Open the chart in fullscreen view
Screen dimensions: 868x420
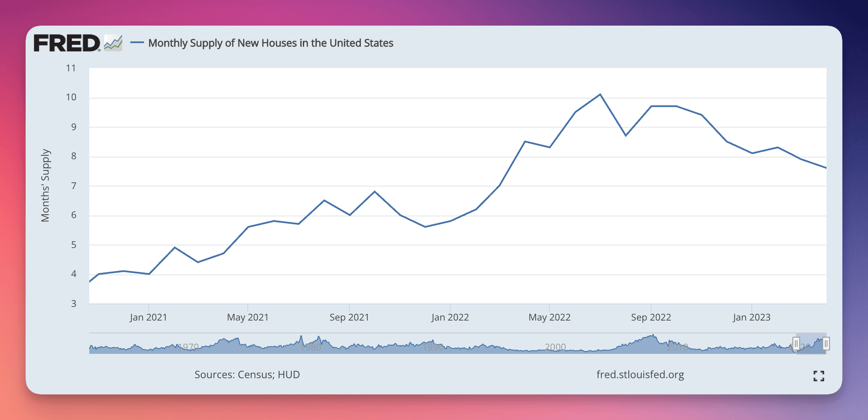tap(818, 376)
